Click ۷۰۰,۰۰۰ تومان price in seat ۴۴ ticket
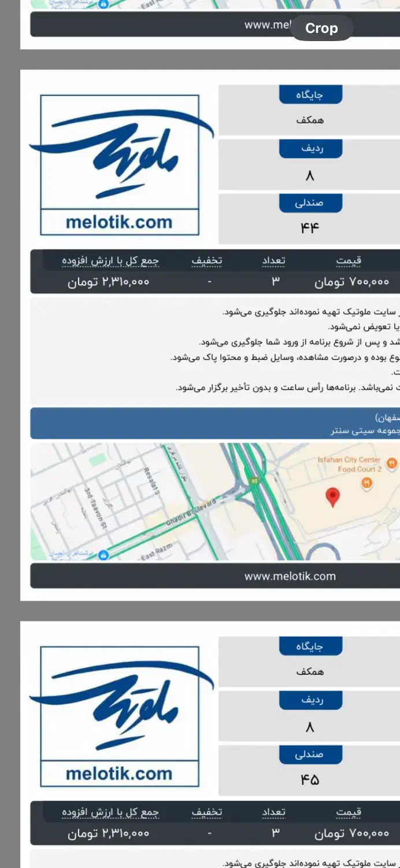The image size is (400, 868). click(x=352, y=282)
